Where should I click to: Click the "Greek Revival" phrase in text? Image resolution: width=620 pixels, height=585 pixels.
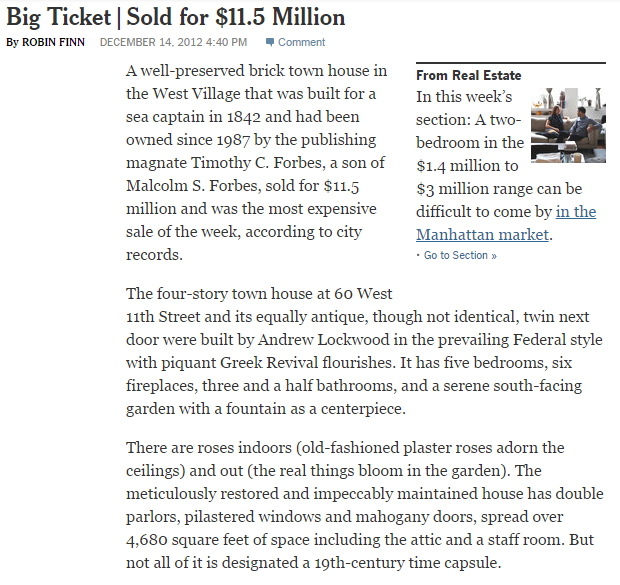268,363
